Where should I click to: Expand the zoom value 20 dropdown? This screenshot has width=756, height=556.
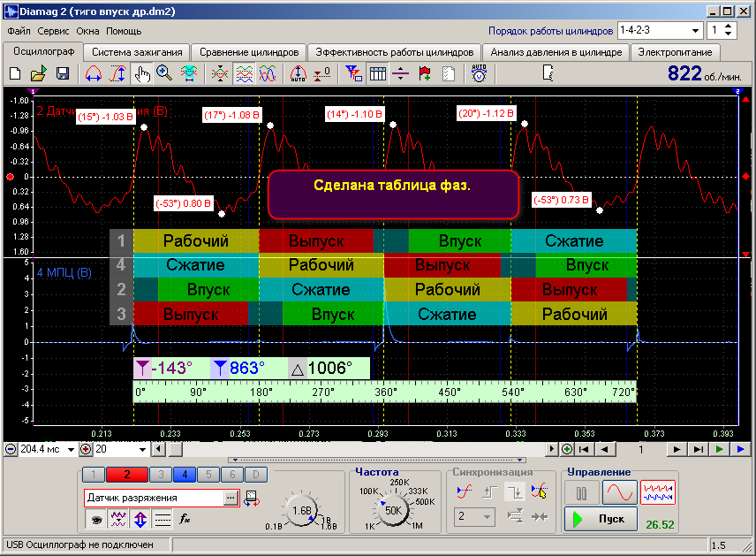coord(142,450)
